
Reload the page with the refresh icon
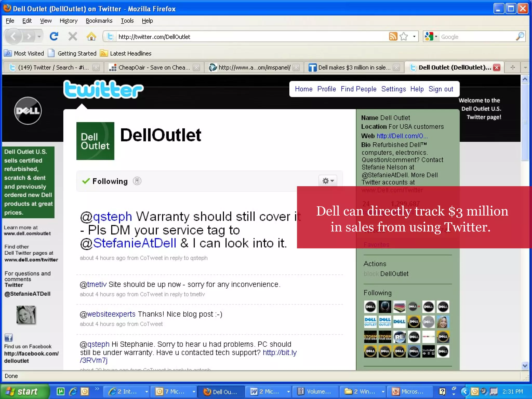[54, 36]
